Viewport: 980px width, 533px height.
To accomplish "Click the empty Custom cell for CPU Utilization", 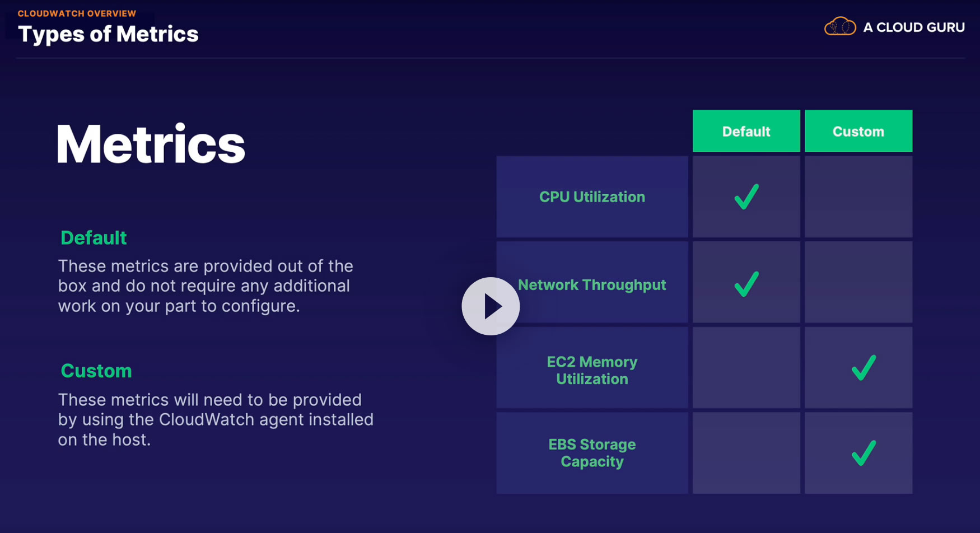I will [x=858, y=197].
